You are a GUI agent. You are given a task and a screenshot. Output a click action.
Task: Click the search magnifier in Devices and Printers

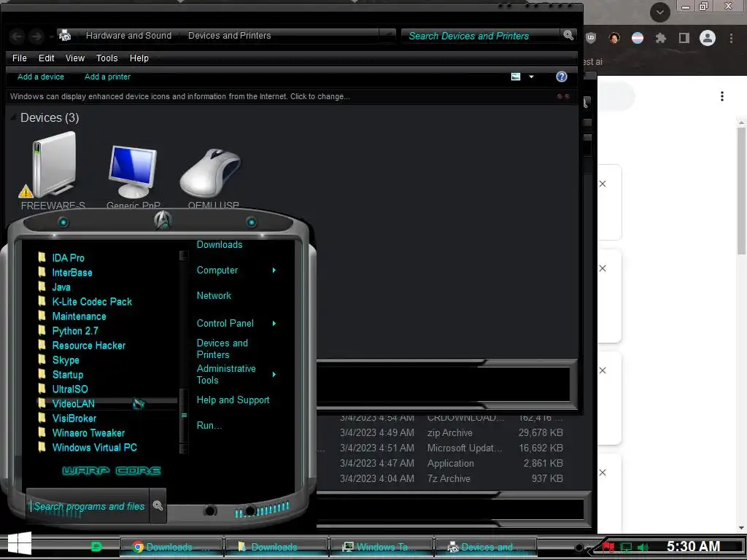click(568, 35)
